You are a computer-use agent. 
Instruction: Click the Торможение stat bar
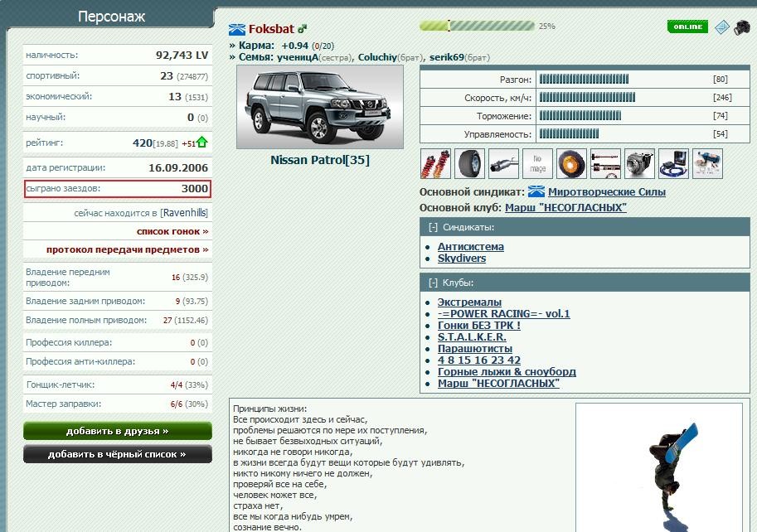click(580, 116)
